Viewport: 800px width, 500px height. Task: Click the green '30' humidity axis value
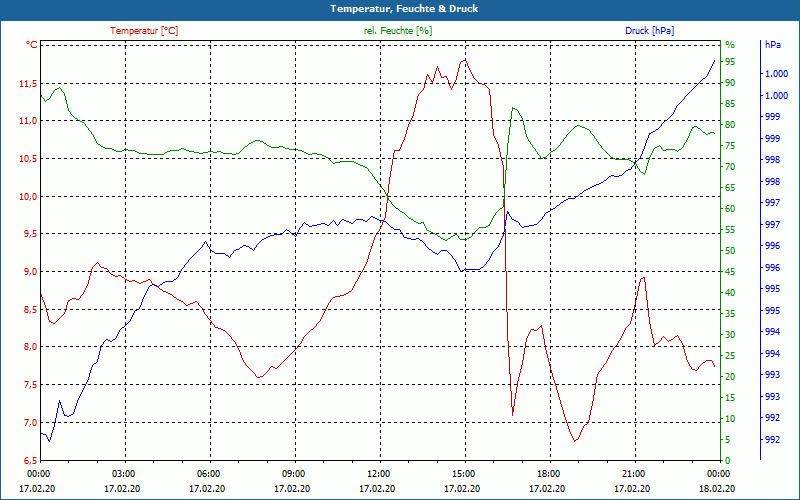pyautogui.click(x=730, y=335)
